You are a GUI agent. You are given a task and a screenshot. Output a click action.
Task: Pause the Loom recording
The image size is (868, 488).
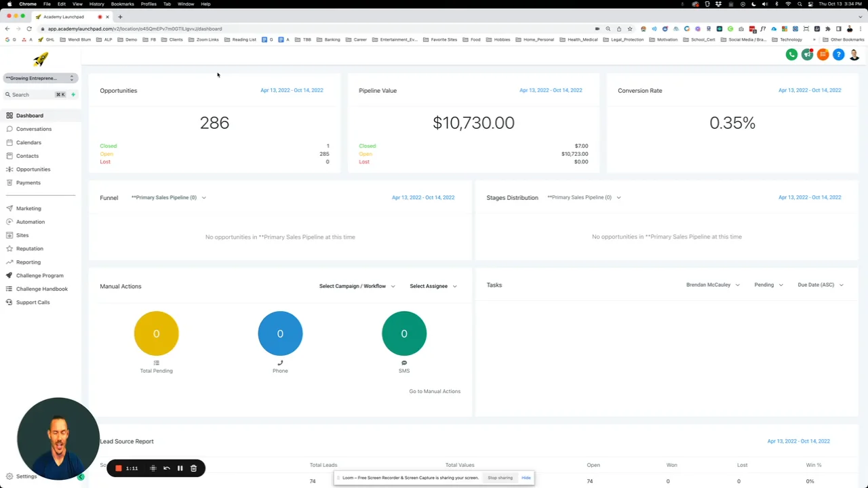(x=180, y=468)
